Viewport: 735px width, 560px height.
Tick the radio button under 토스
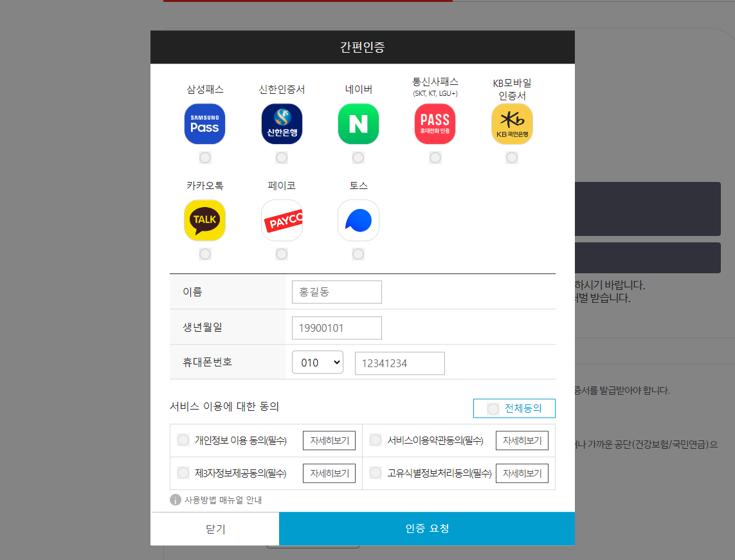click(x=358, y=254)
